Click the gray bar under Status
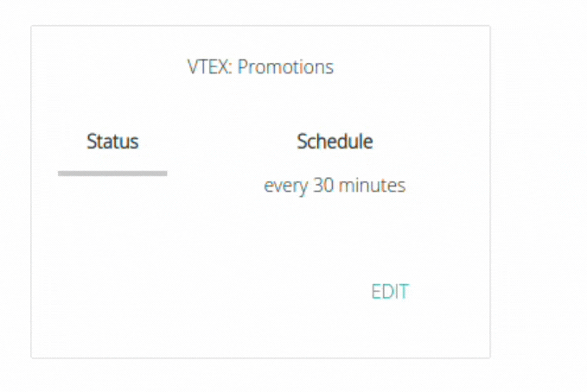Viewport: 587px width, 392px height. click(x=112, y=174)
